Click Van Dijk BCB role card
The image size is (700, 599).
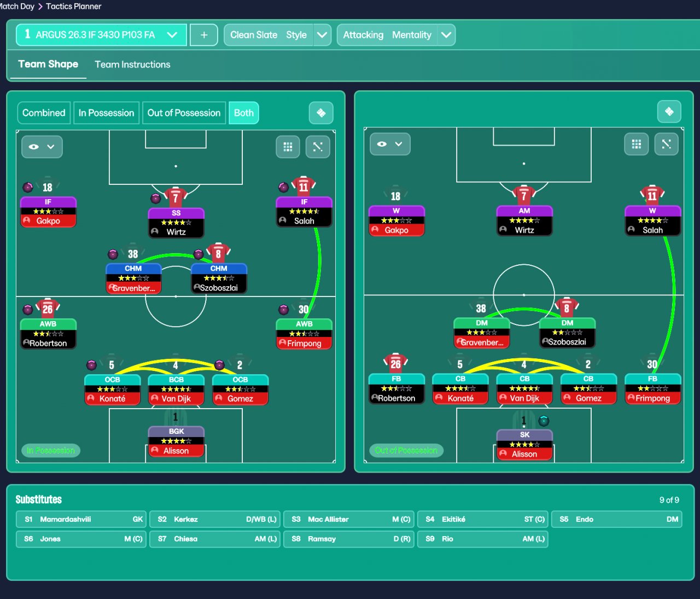176,389
